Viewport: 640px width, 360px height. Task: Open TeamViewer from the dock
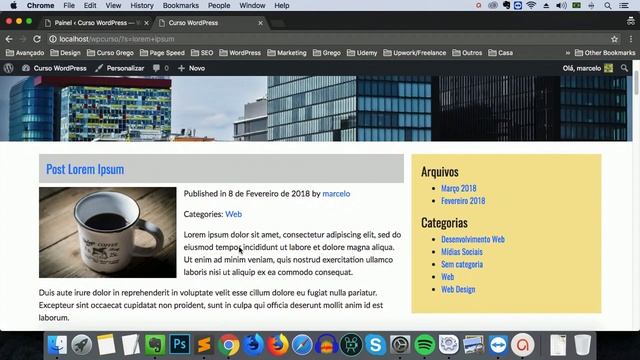498,345
